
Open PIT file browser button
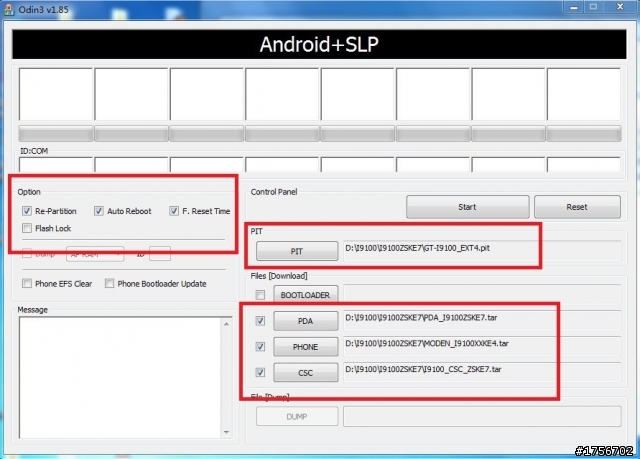[x=297, y=251]
